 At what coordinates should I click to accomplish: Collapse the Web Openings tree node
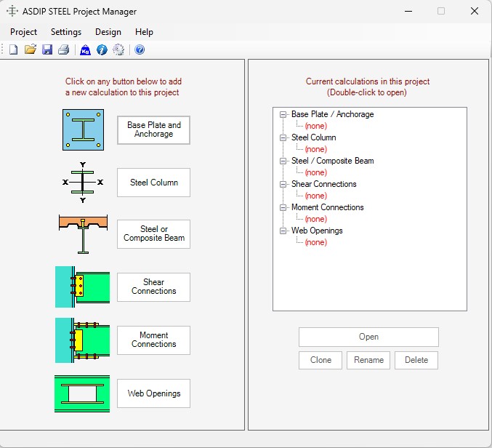click(283, 231)
